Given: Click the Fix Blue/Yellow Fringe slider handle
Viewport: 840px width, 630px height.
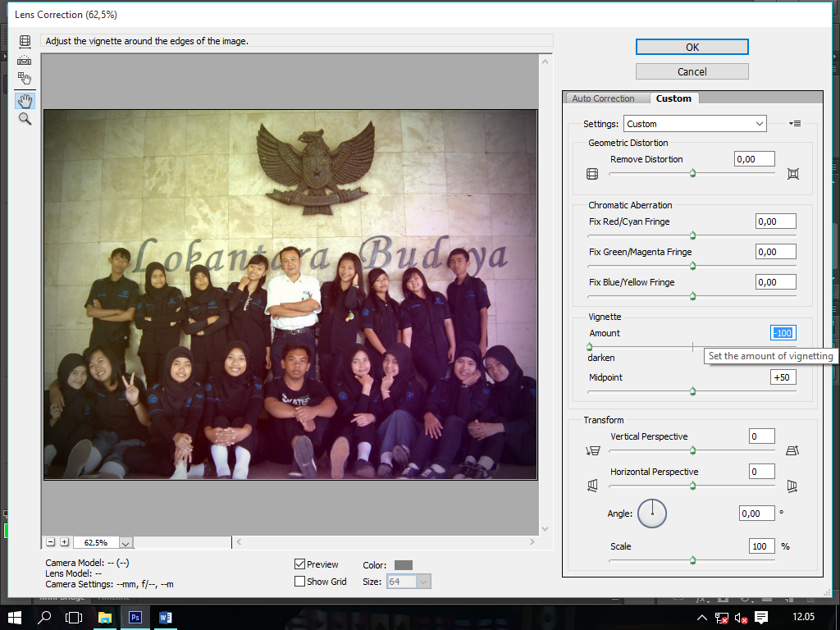Looking at the screenshot, I should point(692,296).
